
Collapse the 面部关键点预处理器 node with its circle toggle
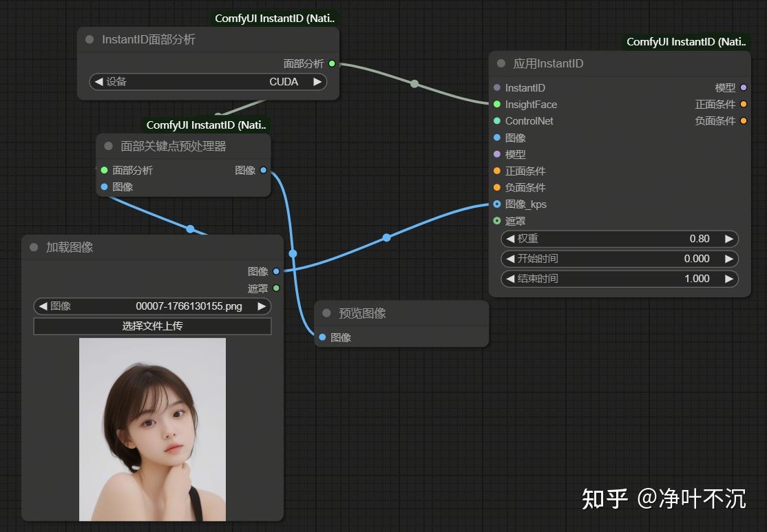tap(107, 145)
